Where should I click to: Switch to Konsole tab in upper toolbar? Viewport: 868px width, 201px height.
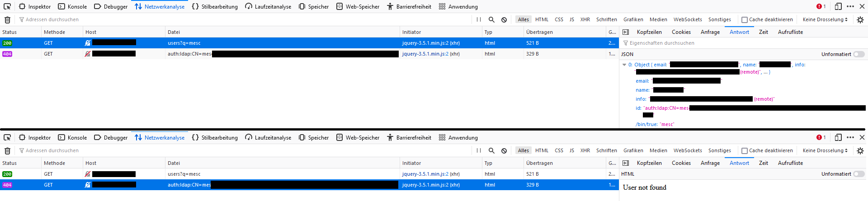click(x=72, y=6)
